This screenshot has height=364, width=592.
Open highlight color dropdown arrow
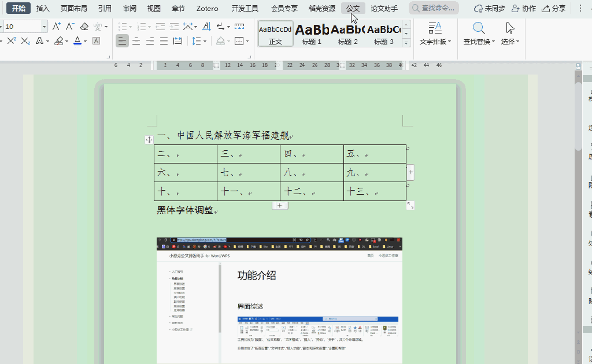pyautogui.click(x=67, y=41)
